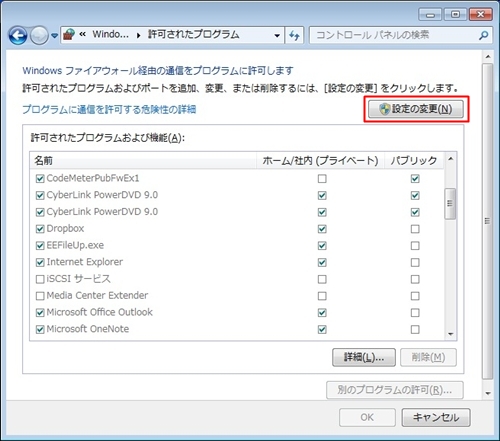Select the Windo... breadcrumb item
Screen dimensions: 500x441
click(x=110, y=34)
